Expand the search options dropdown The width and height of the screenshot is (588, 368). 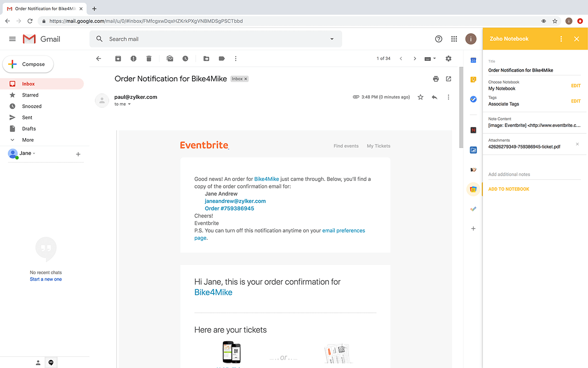[332, 39]
